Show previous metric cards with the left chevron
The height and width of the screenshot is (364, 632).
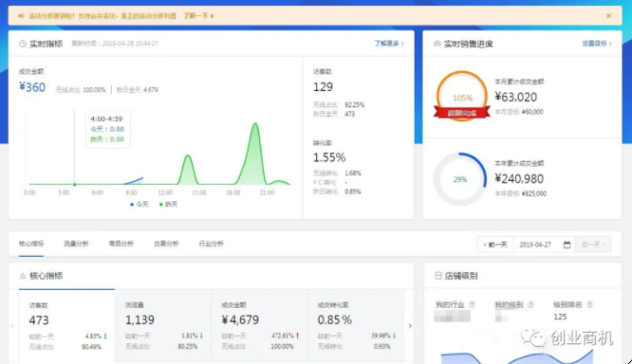(x=12, y=326)
